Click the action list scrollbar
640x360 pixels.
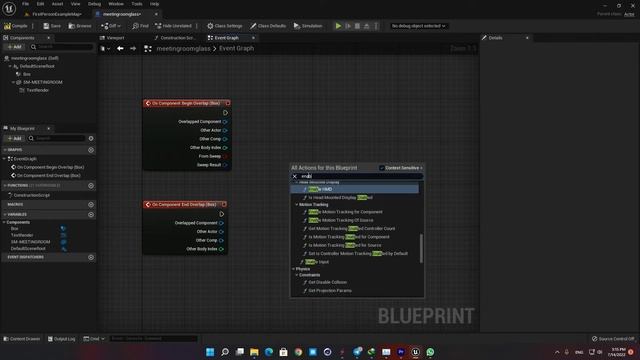(x=421, y=249)
